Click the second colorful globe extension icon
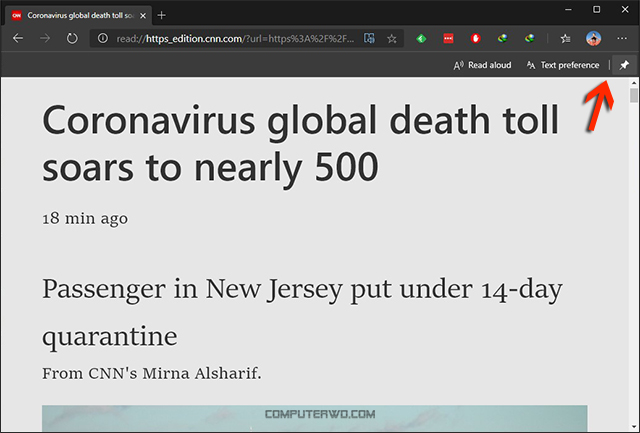The width and height of the screenshot is (640, 433). (529, 38)
